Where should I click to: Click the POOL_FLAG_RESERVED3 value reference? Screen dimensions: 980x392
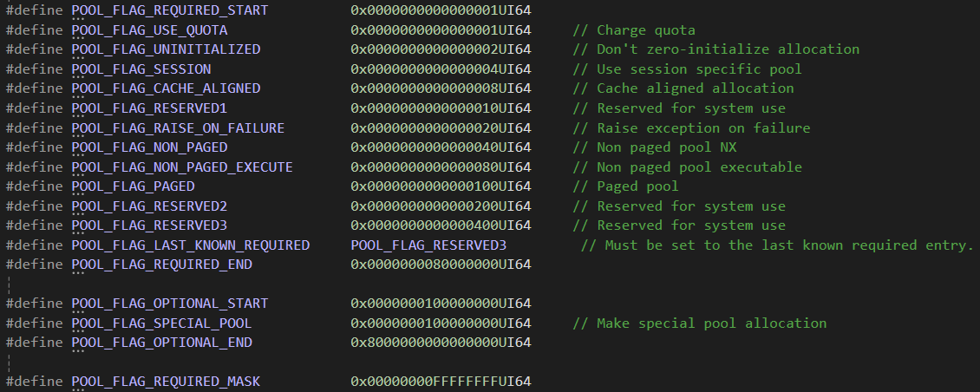pos(428,245)
